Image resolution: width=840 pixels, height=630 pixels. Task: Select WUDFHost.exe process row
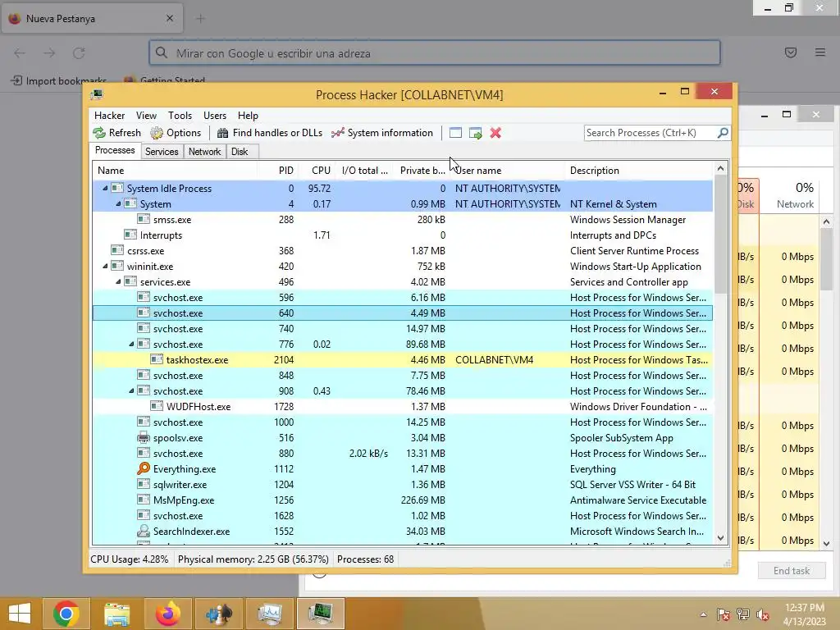pos(402,407)
